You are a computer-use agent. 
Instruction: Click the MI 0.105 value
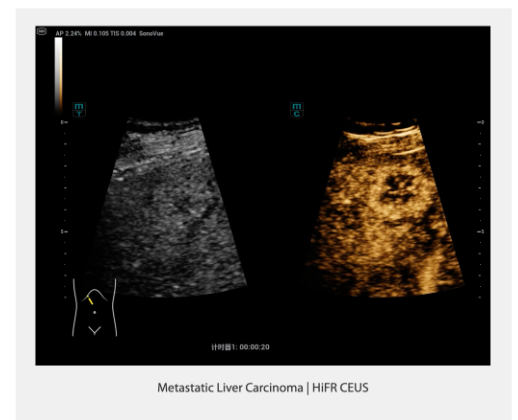point(96,33)
